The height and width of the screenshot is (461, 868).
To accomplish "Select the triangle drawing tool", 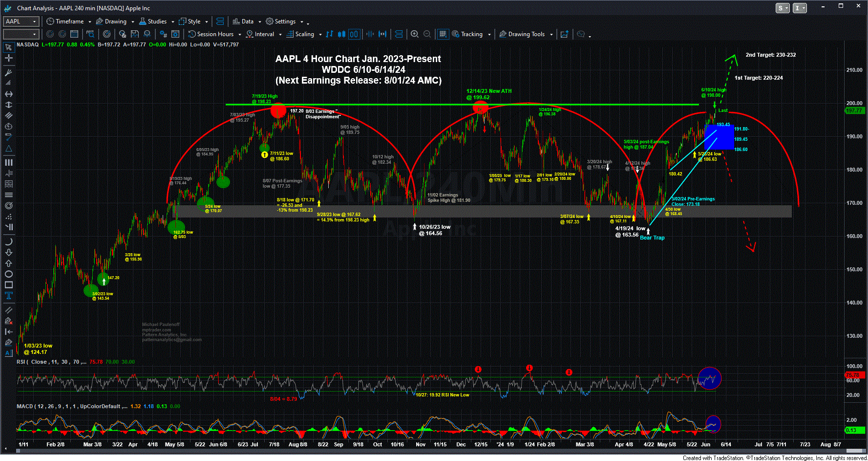I will 8,149.
